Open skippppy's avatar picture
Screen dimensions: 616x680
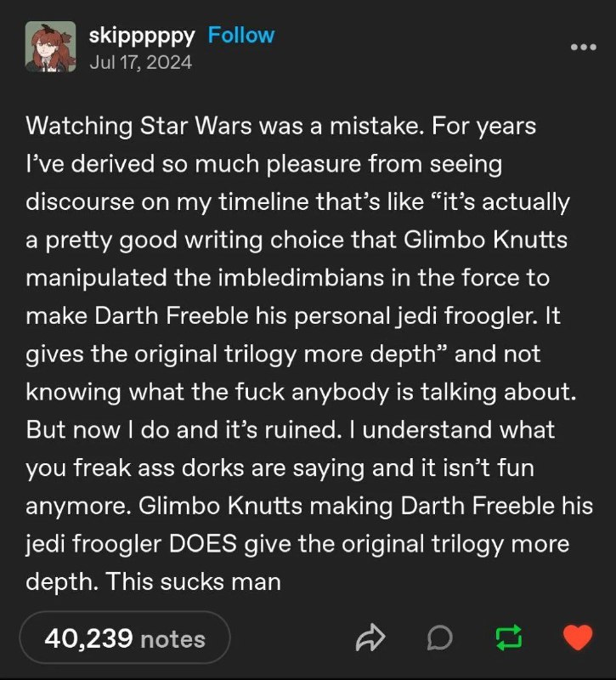click(x=50, y=47)
